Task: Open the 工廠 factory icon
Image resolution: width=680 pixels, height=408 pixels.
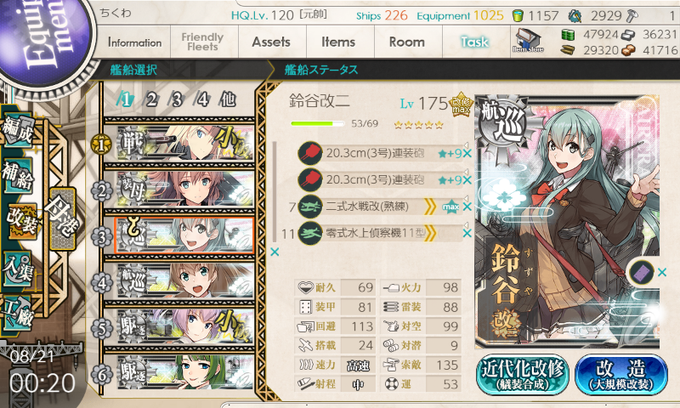Action: click(x=17, y=313)
